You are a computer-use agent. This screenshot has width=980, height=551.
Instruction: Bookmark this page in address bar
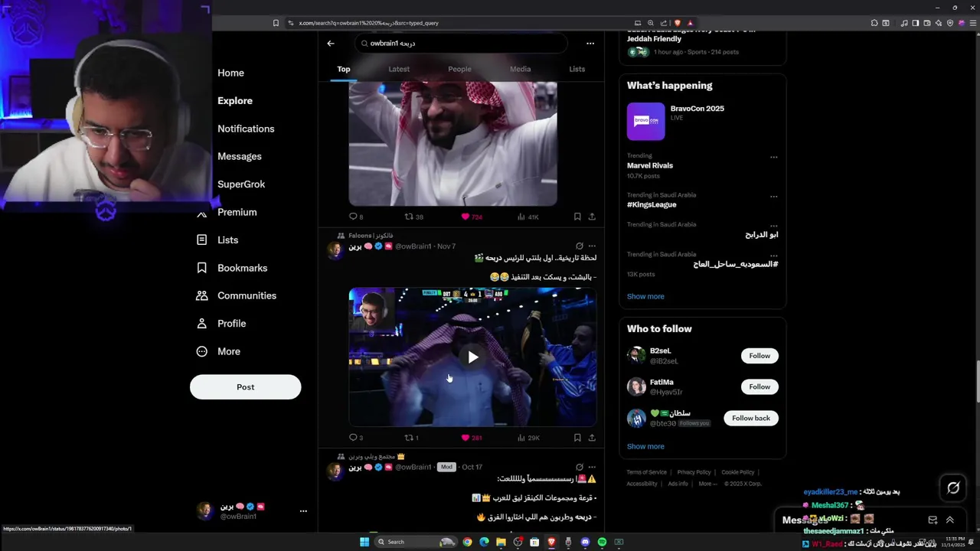click(x=276, y=23)
